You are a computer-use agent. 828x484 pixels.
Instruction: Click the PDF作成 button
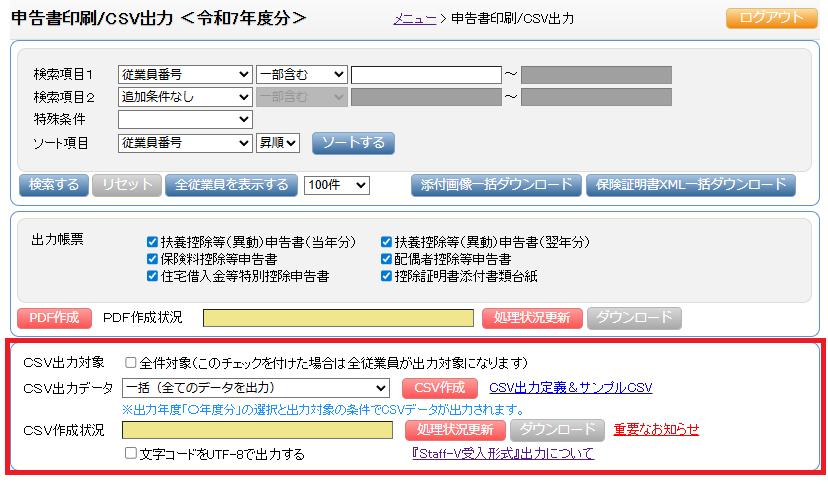54,318
